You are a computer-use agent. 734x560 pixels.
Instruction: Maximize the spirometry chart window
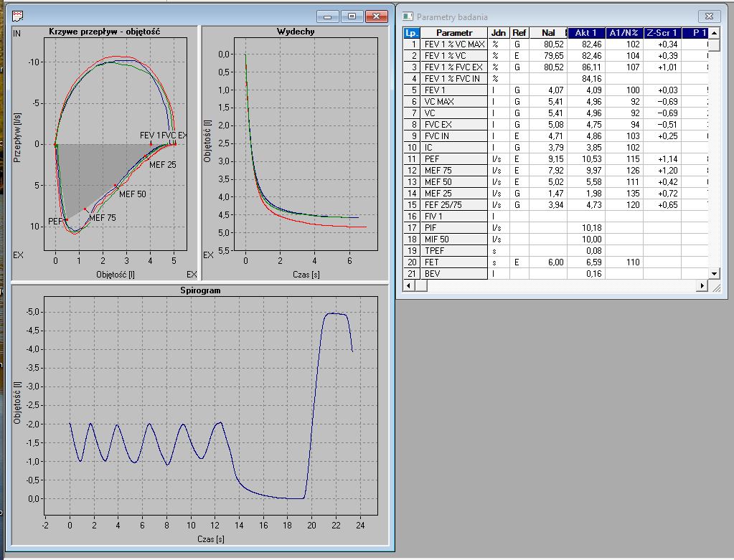[352, 16]
